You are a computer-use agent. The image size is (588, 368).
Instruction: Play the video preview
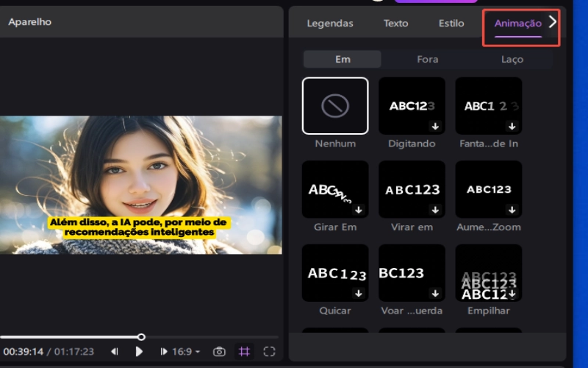coord(139,352)
